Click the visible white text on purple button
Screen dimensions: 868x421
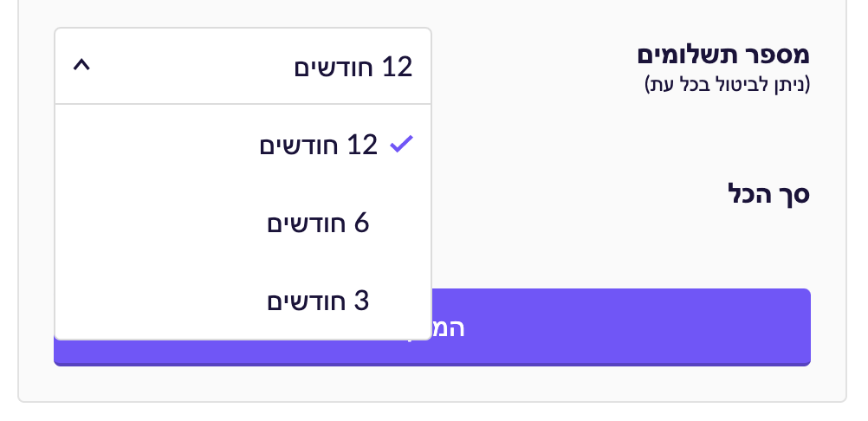click(449, 328)
